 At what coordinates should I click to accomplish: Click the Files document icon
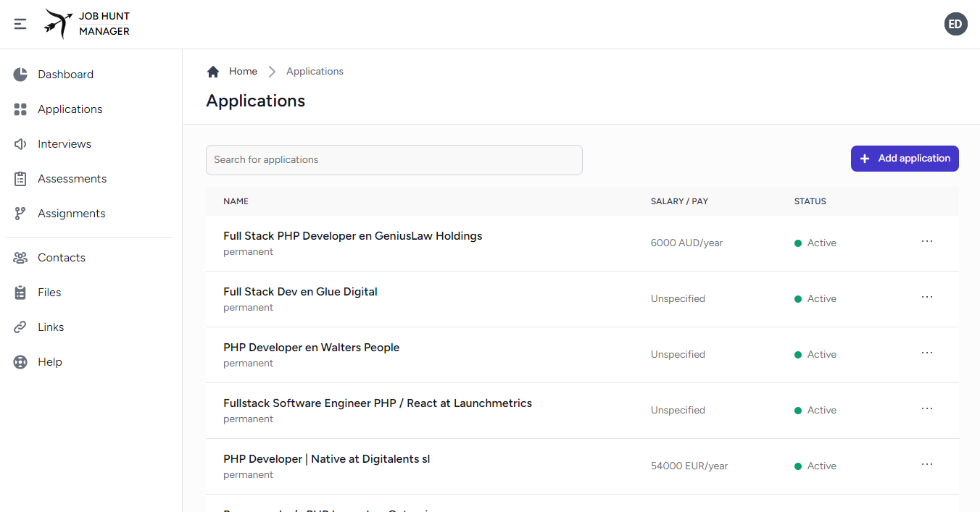tap(20, 293)
